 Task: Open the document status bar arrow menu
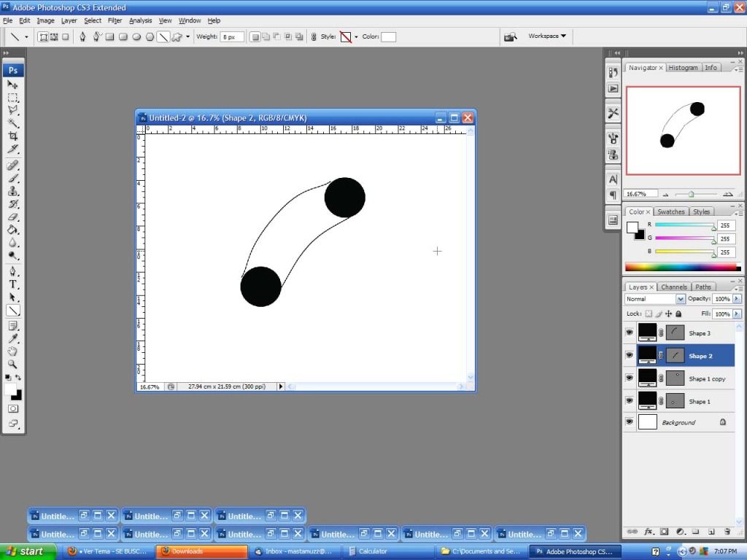(x=281, y=386)
